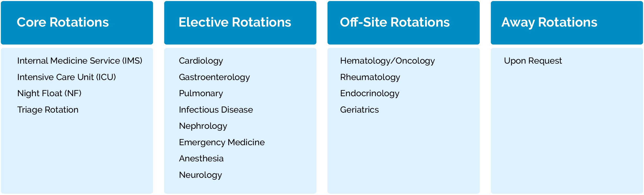Select Emergency Medicine elective
Viewport: 644px width, 195px height.
point(222,142)
